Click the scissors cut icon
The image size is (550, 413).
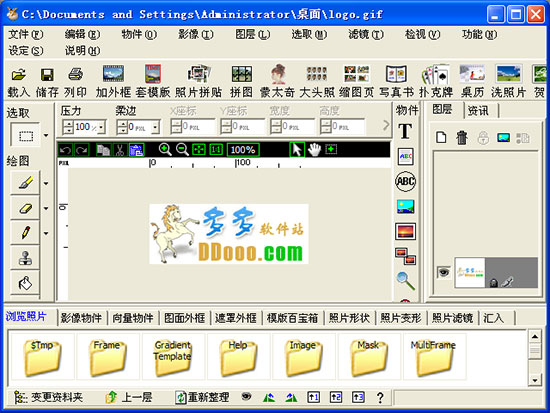(120, 150)
